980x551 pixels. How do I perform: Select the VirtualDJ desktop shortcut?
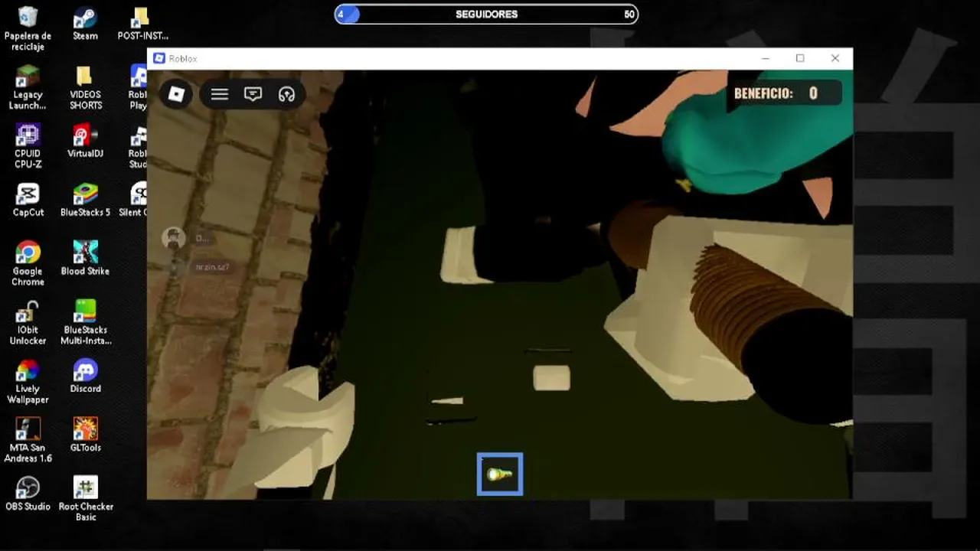(85, 142)
